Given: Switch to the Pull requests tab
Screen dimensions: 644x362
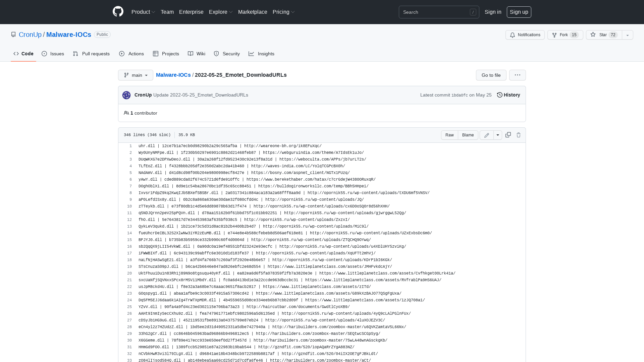Looking at the screenshot, I should (x=91, y=54).
